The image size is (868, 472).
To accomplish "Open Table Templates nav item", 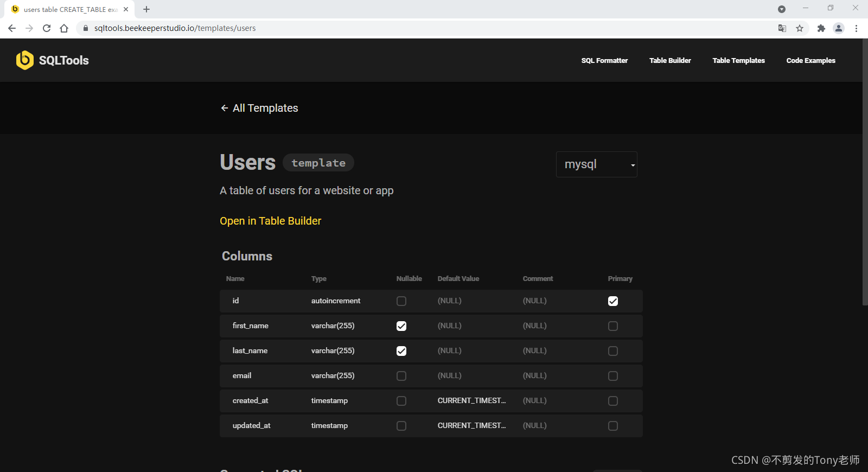I will (x=738, y=61).
